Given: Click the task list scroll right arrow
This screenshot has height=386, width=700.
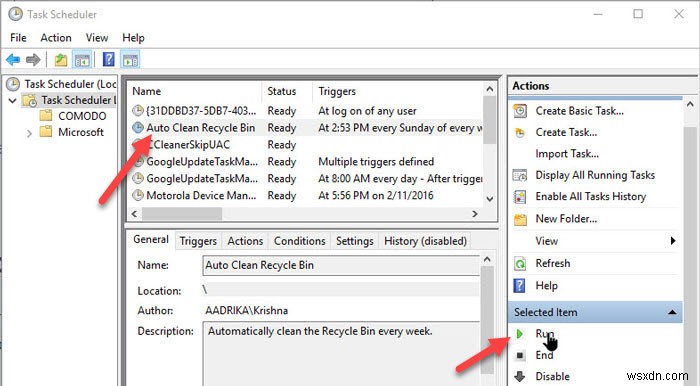Looking at the screenshot, I should click(475, 214).
